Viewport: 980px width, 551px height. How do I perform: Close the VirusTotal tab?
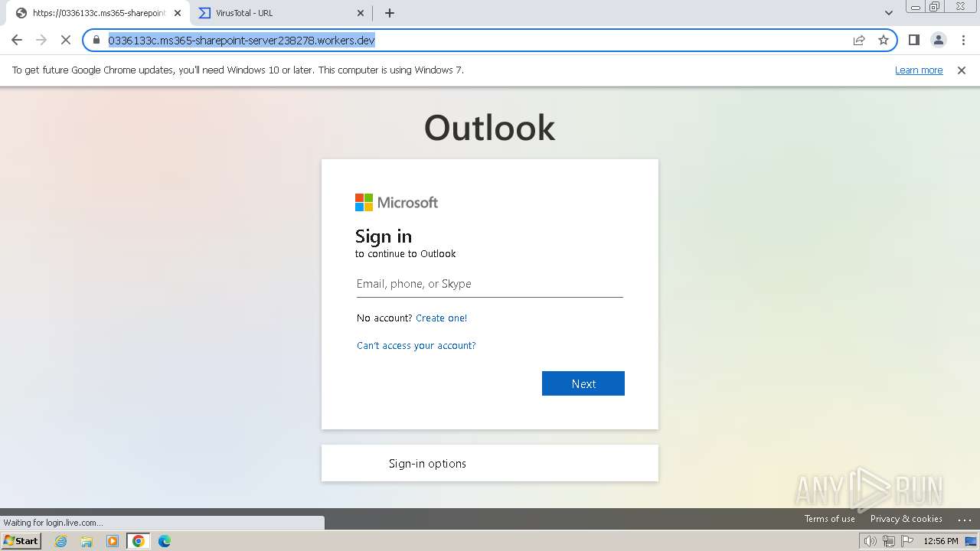361,13
